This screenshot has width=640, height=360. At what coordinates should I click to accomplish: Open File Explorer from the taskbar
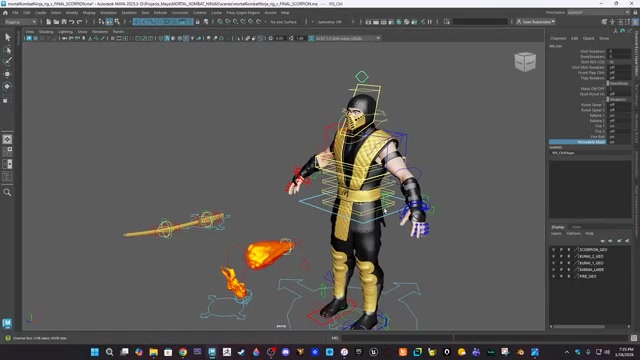tap(153, 352)
